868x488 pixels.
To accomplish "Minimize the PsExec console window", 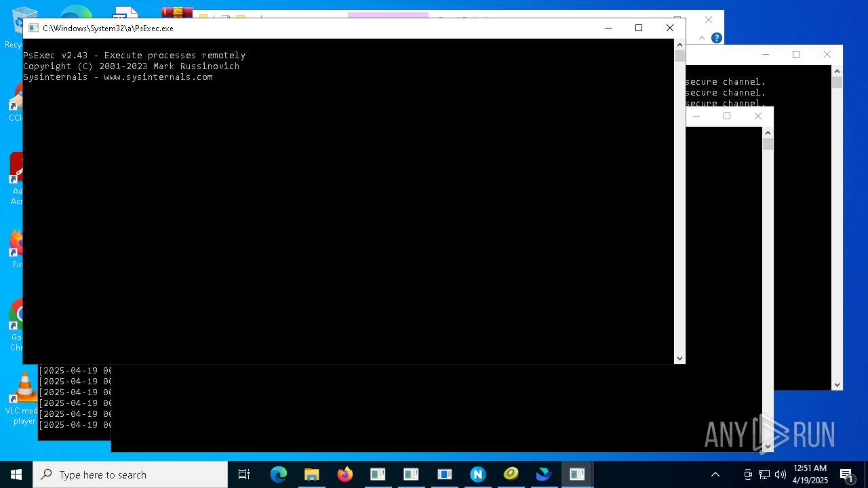I will [x=608, y=28].
